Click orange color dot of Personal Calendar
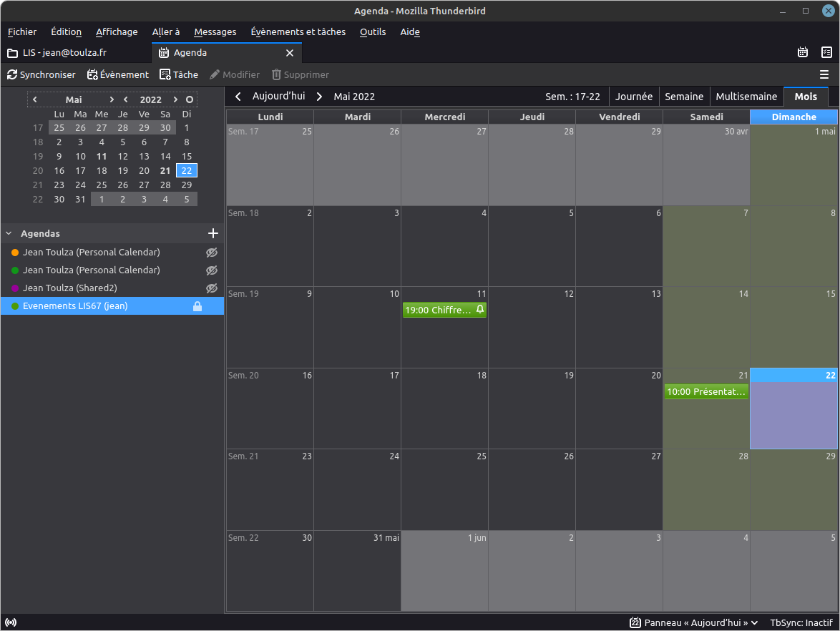 (x=15, y=253)
